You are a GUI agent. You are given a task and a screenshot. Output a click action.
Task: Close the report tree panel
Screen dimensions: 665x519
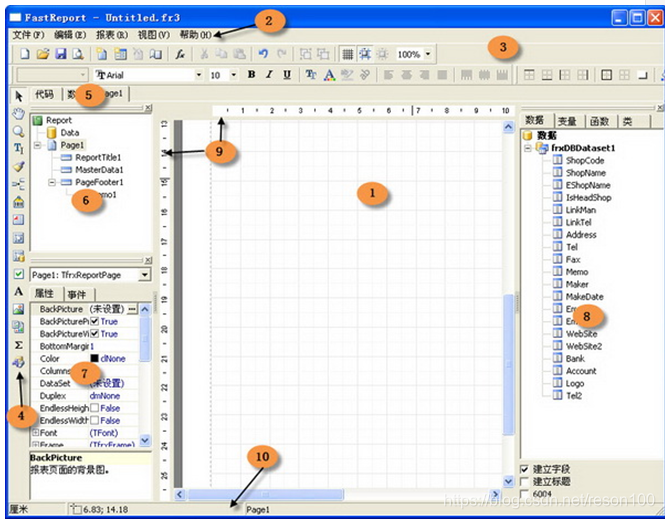(148, 108)
